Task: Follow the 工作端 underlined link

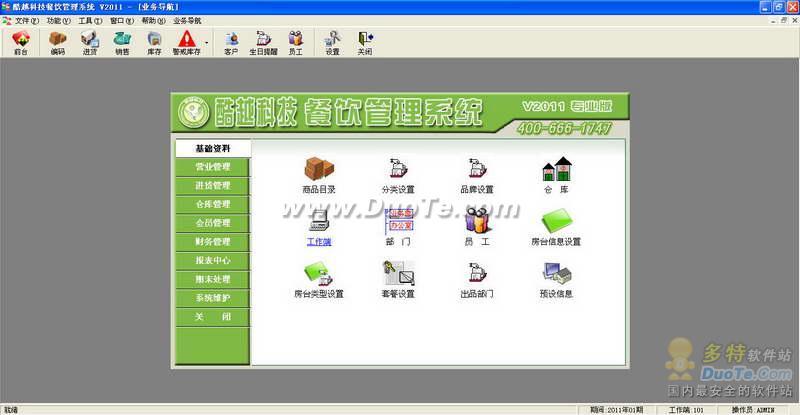Action: pyautogui.click(x=319, y=242)
